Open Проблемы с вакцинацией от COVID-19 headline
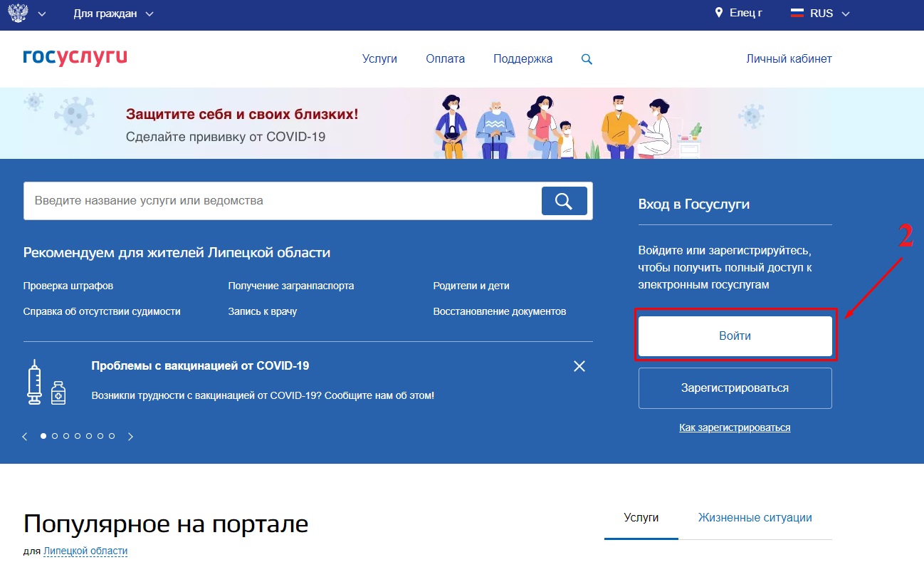The height and width of the screenshot is (587, 924). click(200, 366)
